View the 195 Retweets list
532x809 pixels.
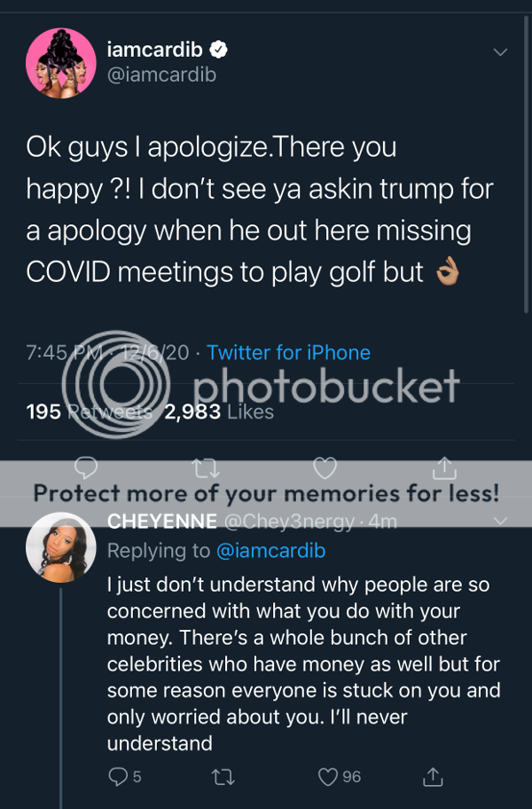point(89,412)
